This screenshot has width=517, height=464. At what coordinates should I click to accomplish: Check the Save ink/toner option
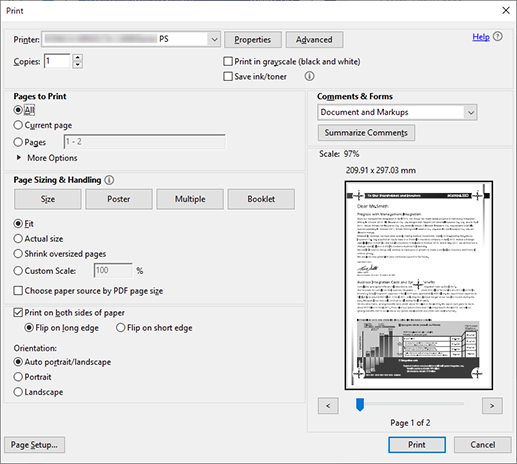(x=228, y=76)
